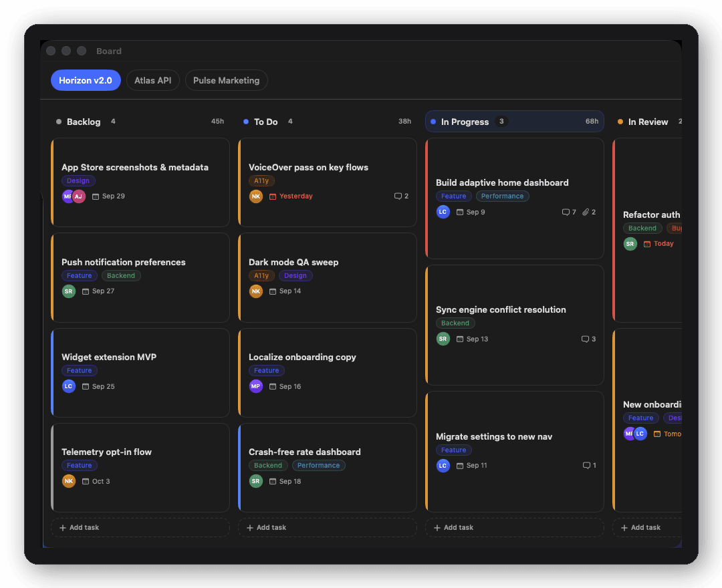This screenshot has height=588, width=722.
Task: Click LC avatar on New onboarding card
Action: pos(640,434)
